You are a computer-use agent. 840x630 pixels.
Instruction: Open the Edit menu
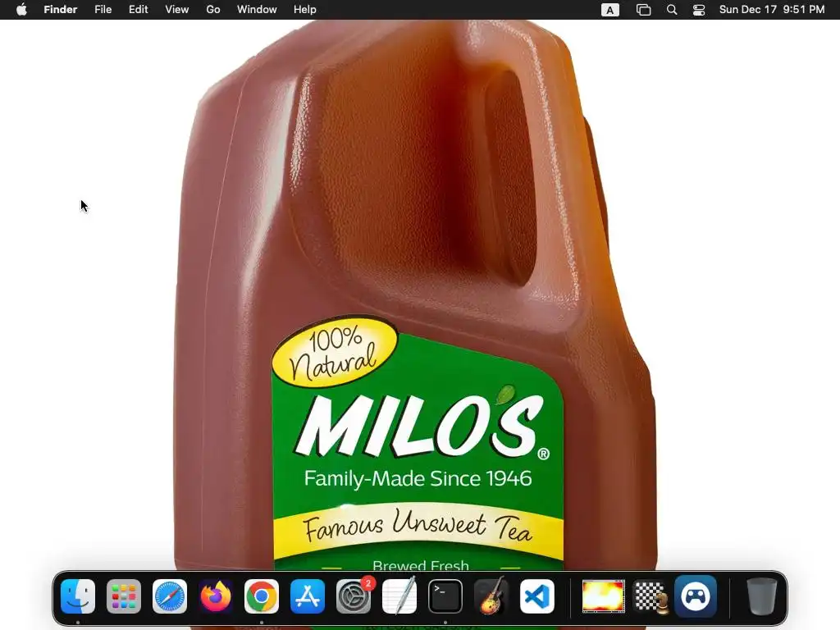point(138,10)
